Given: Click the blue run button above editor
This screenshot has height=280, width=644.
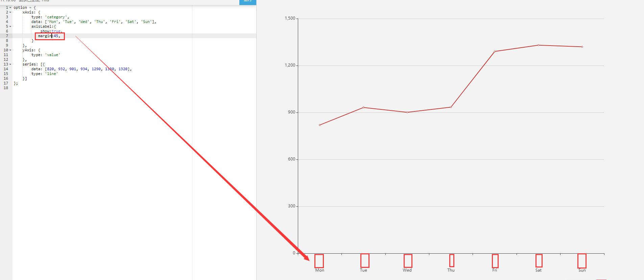Looking at the screenshot, I should [247, 2].
